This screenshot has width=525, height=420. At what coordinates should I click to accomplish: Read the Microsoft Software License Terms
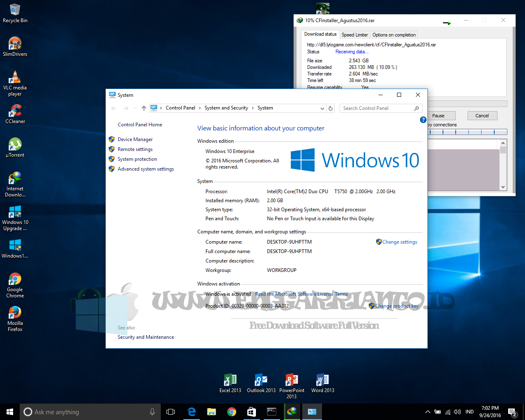tap(301, 294)
